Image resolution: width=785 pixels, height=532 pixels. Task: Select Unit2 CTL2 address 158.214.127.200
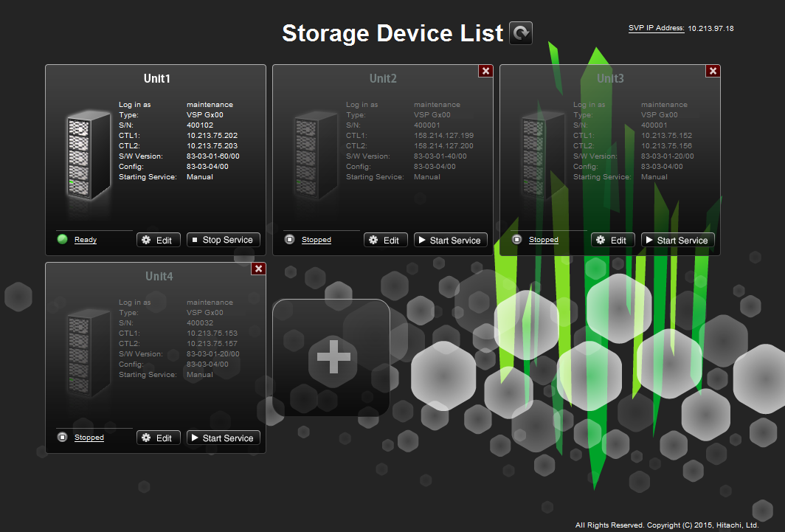pos(443,146)
